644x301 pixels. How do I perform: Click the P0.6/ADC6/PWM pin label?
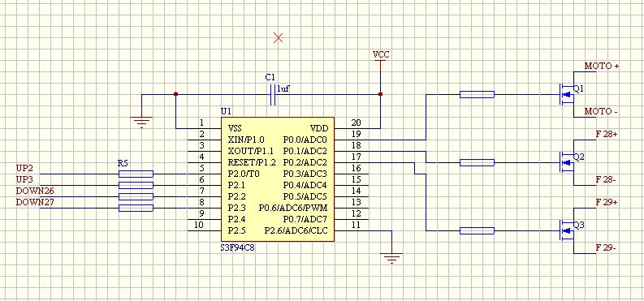click(x=293, y=208)
